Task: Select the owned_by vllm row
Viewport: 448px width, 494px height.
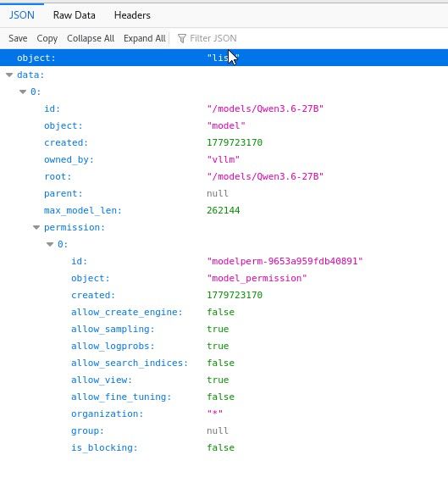Action: point(224,160)
